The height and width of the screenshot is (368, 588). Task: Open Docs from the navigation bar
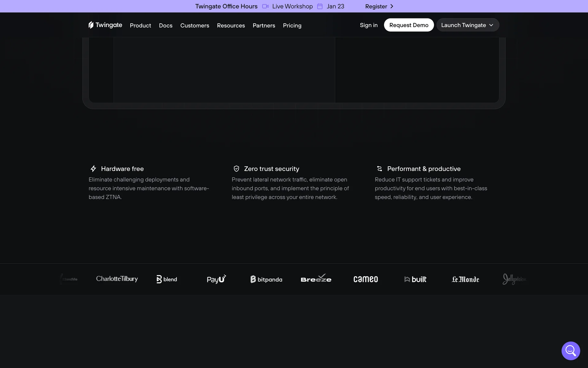tap(166, 25)
